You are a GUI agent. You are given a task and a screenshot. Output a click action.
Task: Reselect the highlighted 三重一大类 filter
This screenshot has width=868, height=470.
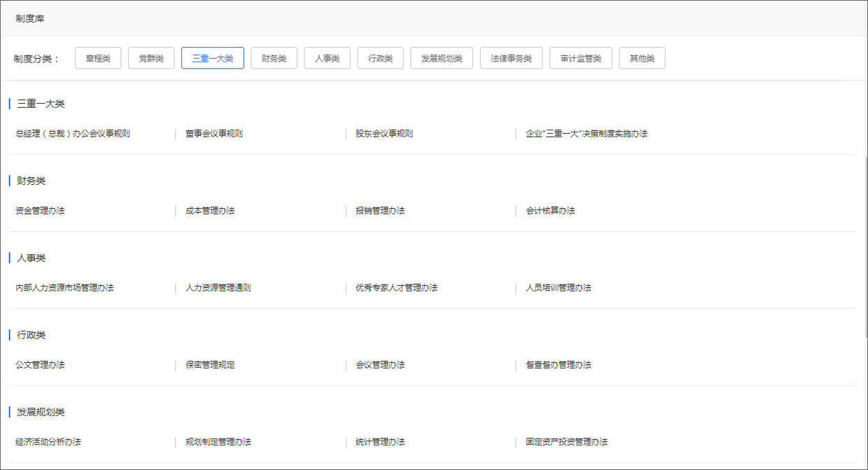tap(212, 58)
